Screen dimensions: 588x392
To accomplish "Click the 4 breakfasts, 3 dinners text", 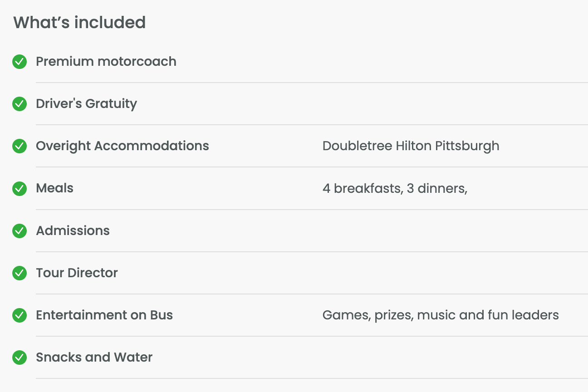I will tap(395, 188).
